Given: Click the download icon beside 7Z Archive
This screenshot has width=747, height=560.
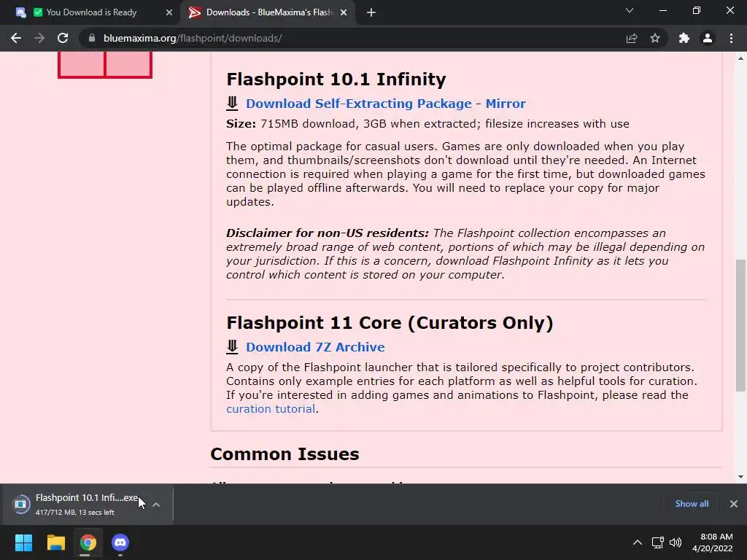Looking at the screenshot, I should point(232,346).
